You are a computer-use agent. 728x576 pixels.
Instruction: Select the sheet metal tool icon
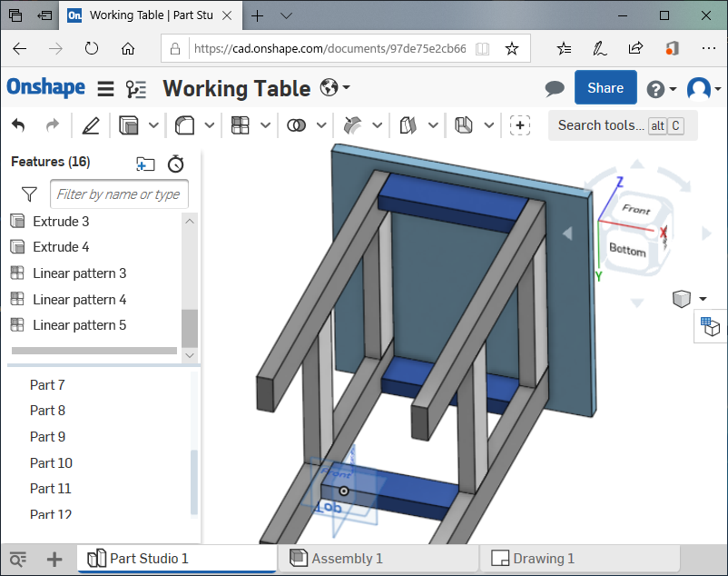point(463,125)
